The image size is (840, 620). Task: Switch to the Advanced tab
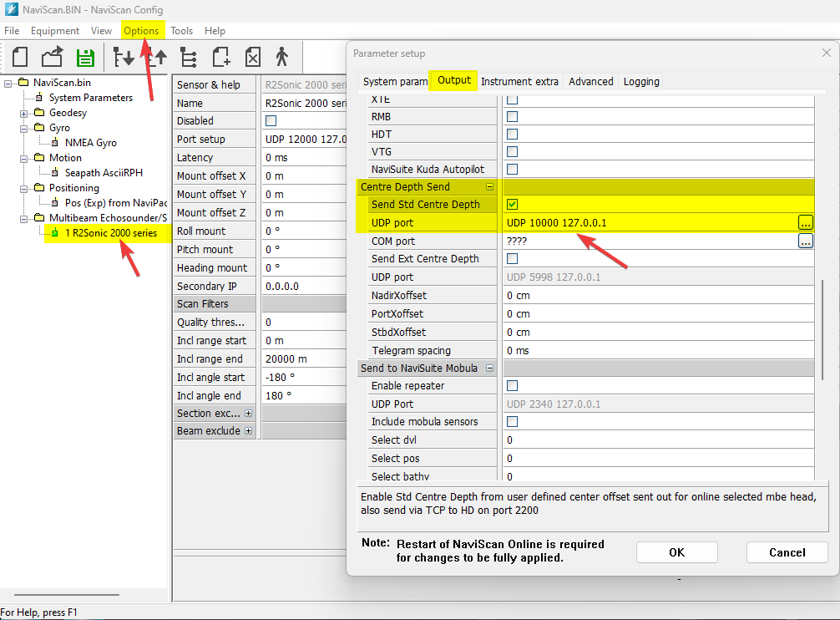click(x=591, y=81)
